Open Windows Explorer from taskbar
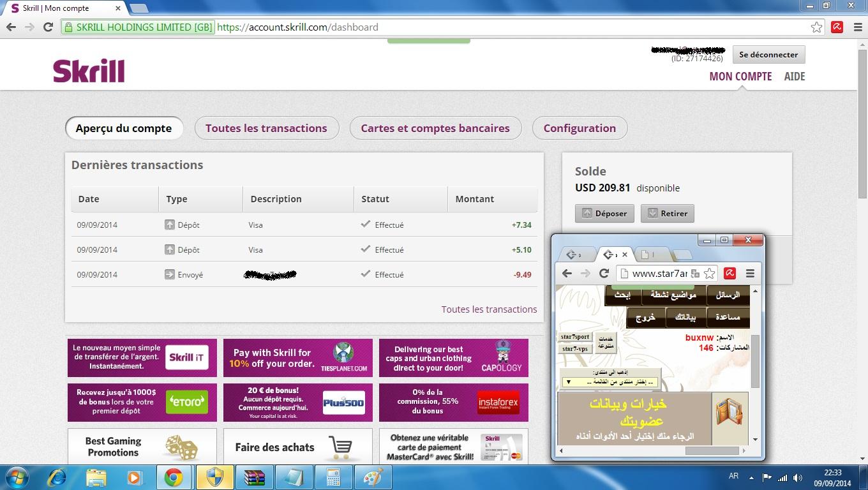This screenshot has height=490, width=868. pos(96,477)
